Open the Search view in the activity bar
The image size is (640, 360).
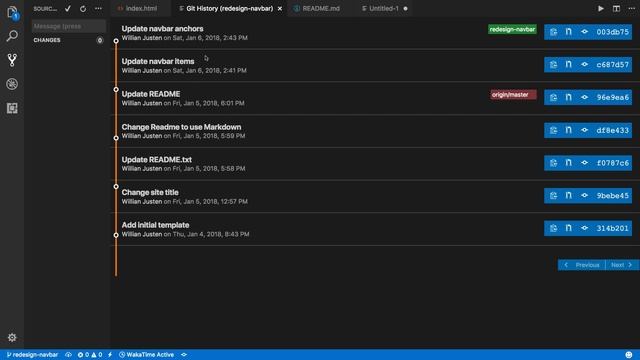coord(12,36)
